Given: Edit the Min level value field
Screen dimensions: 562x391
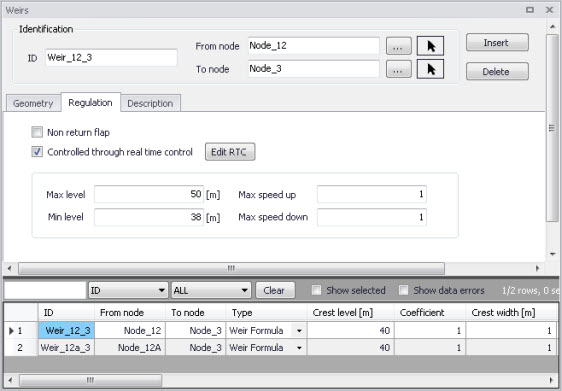Looking at the screenshot, I should click(x=149, y=217).
